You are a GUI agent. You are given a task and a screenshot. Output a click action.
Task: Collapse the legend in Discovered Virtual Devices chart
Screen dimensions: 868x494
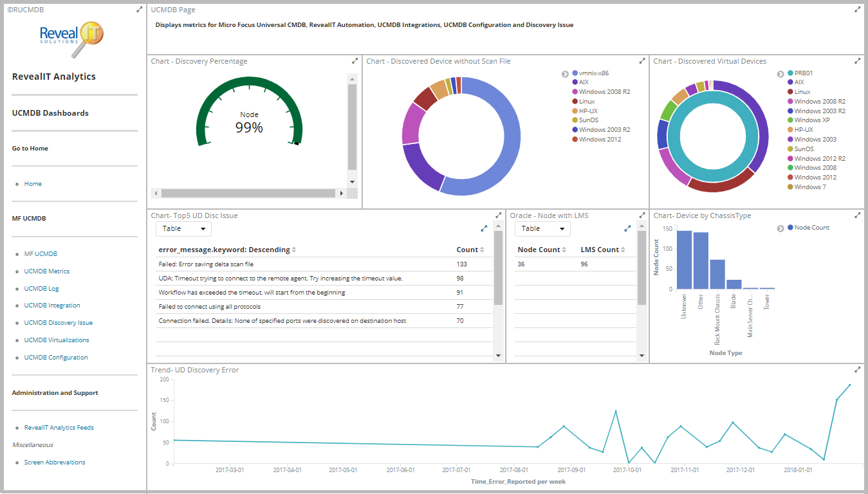(780, 74)
